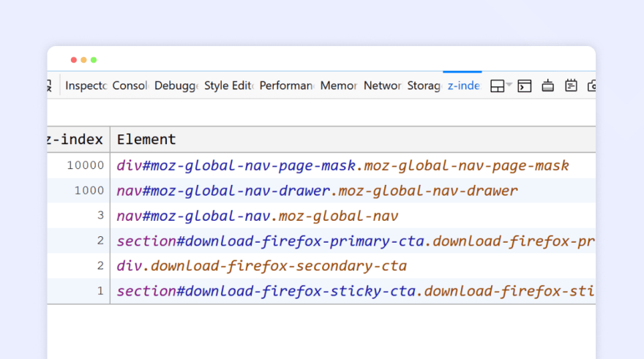This screenshot has height=359, width=644.
Task: Click the z-index value 10000
Action: click(x=86, y=165)
